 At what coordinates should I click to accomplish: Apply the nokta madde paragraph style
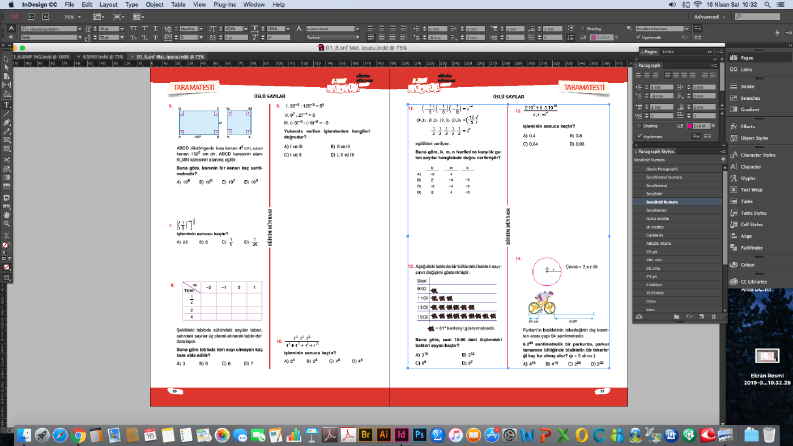click(x=677, y=218)
